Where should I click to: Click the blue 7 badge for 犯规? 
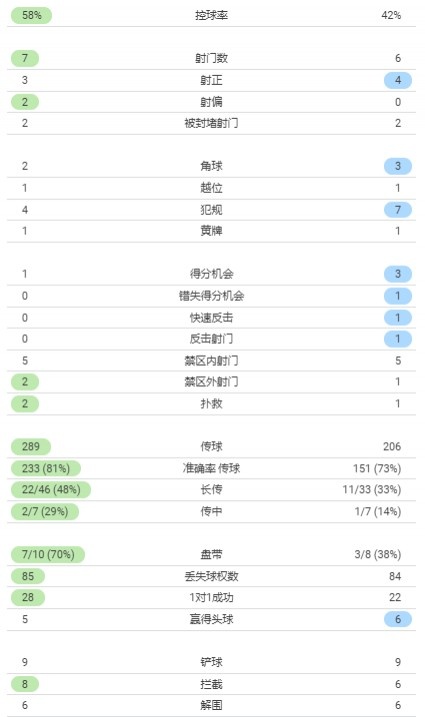(398, 210)
